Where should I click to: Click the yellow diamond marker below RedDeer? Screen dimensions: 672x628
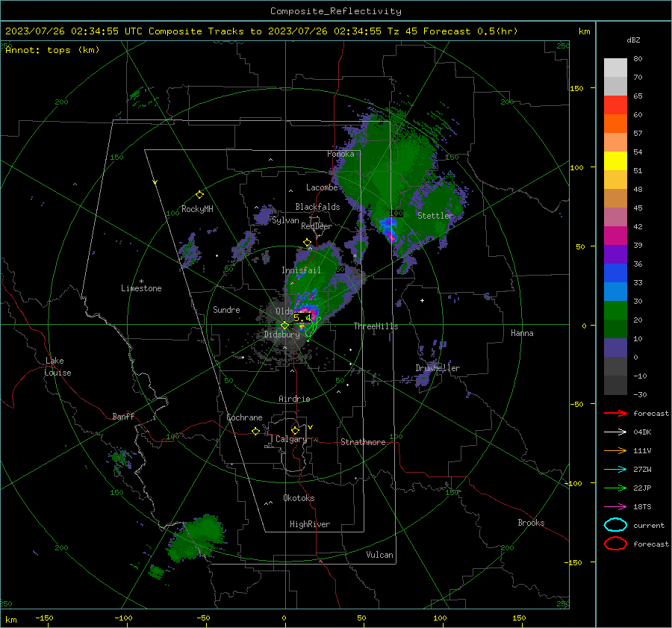coord(307,242)
